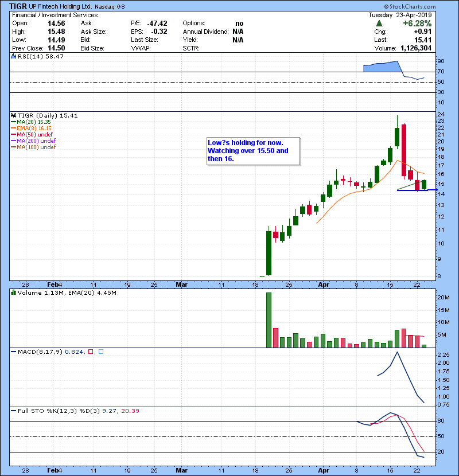Click the Volume bars icon
Image resolution: width=459 pixels, height=476 pixels.
click(x=13, y=292)
